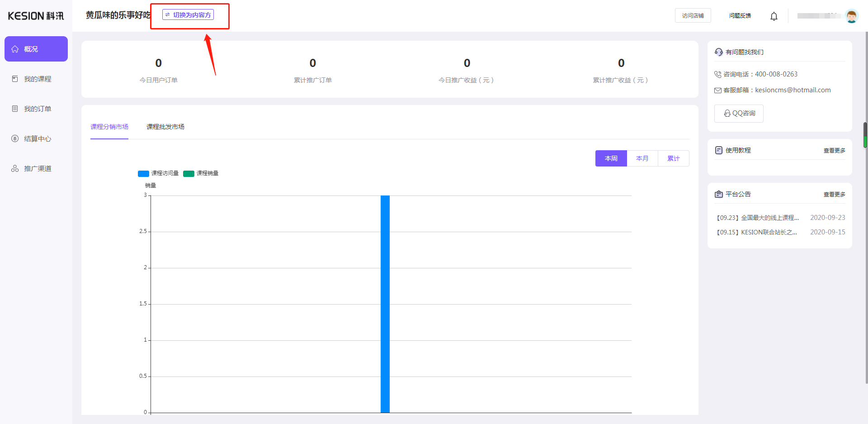Go to 我的课程 in sidebar

(37, 79)
